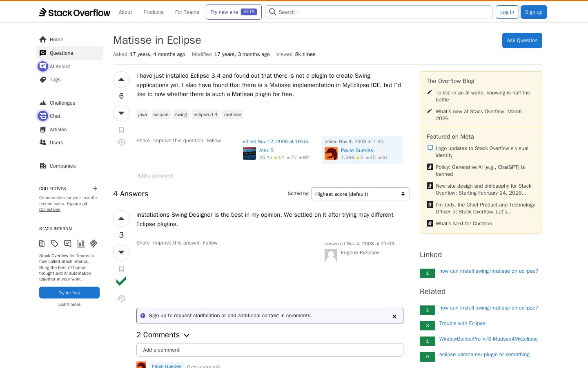Screen dimensions: 588x368
Task: Click the Ask Question button
Action: coord(522,40)
